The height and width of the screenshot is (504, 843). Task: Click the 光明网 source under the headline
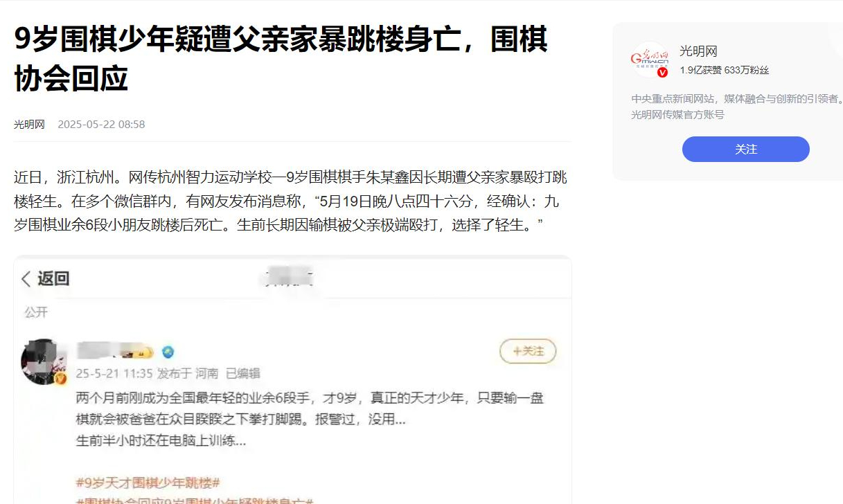click(x=29, y=125)
